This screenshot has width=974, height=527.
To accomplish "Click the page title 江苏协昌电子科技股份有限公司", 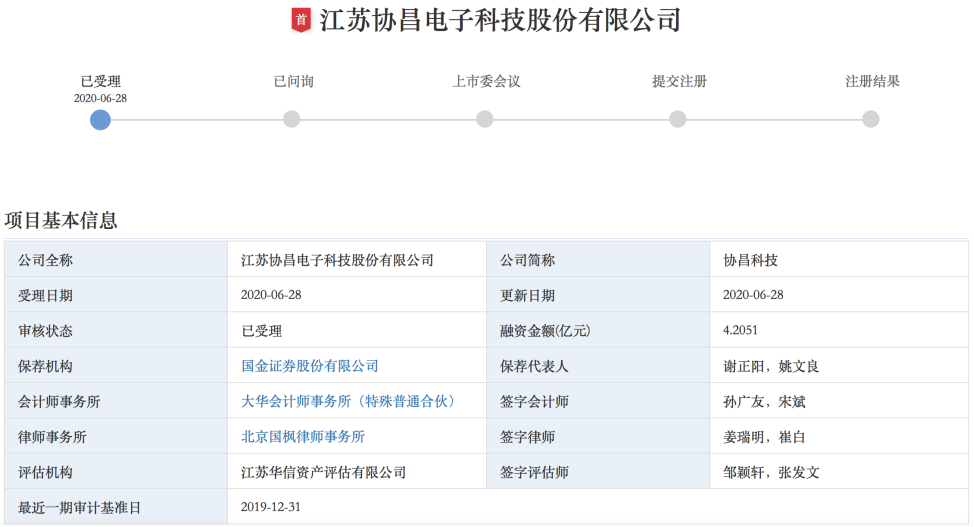I will (x=501, y=21).
